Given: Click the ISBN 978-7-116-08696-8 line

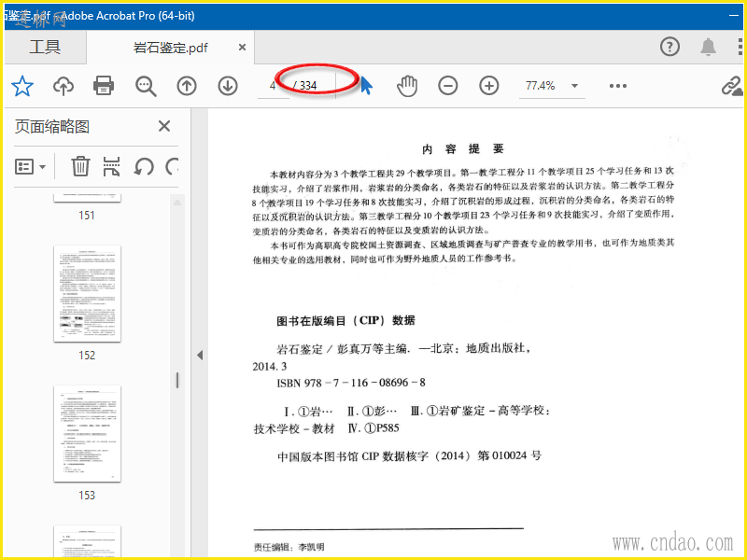Looking at the screenshot, I should tap(351, 383).
